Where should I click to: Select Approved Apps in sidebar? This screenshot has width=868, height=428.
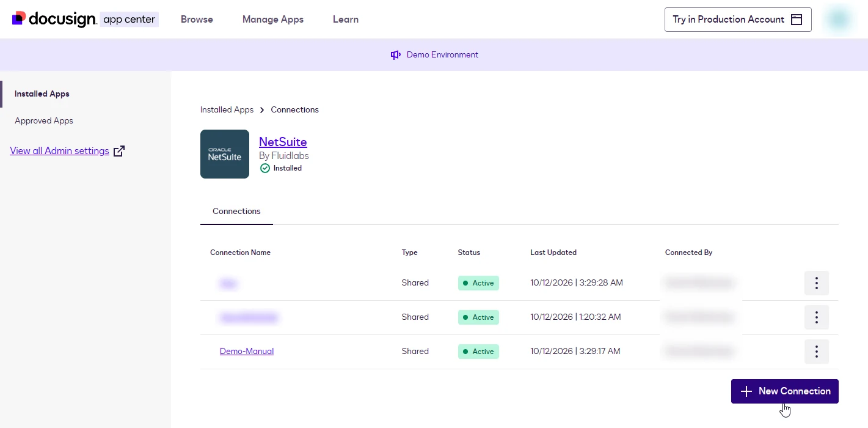(x=44, y=121)
